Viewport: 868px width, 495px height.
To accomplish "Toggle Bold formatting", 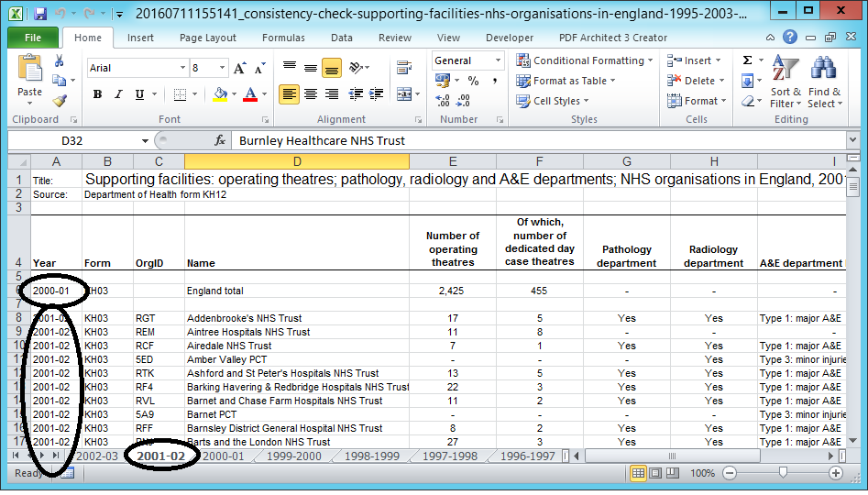I will (97, 94).
